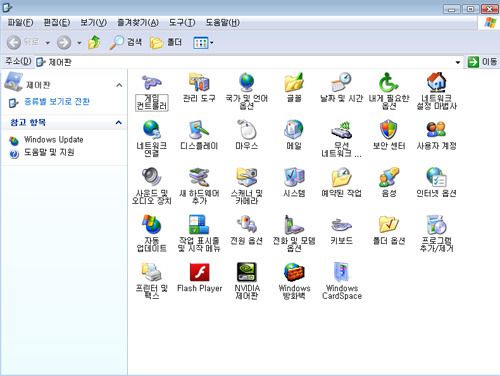Open the 예약된 작업 icon
Viewport: 500px width, 376px height.
coord(341,177)
